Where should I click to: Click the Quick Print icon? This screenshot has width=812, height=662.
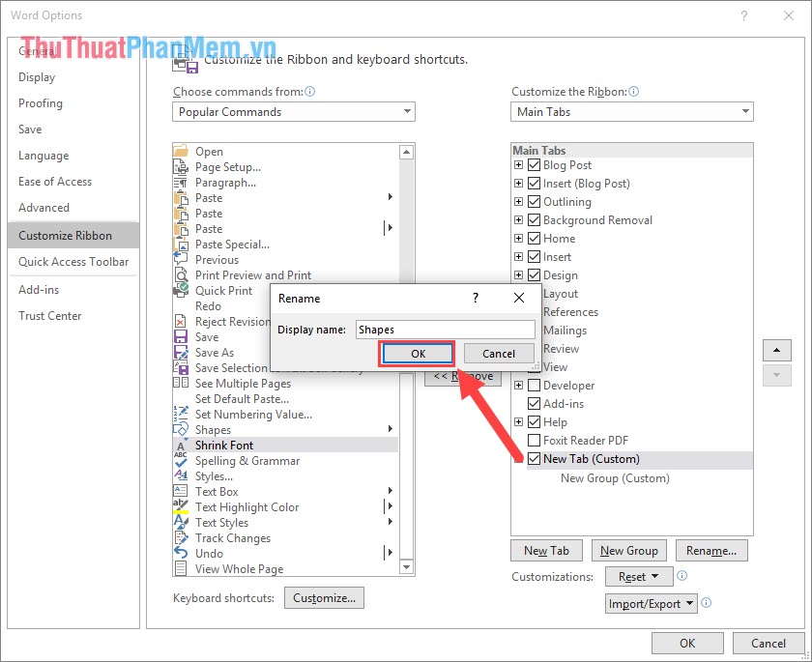pyautogui.click(x=181, y=291)
